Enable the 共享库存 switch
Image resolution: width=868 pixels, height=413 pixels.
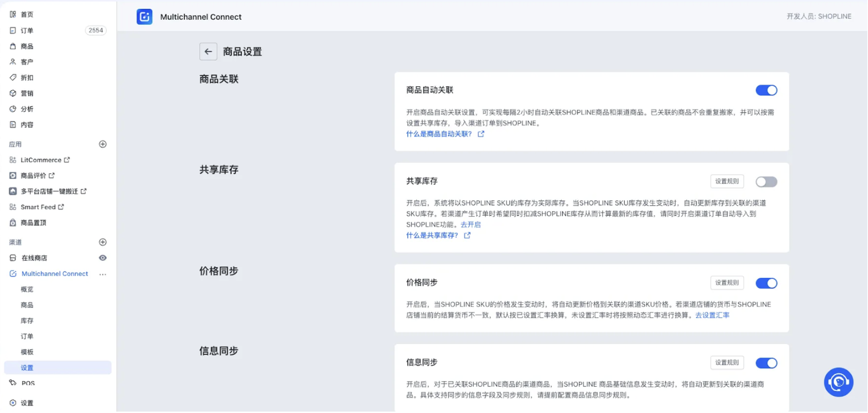click(766, 182)
